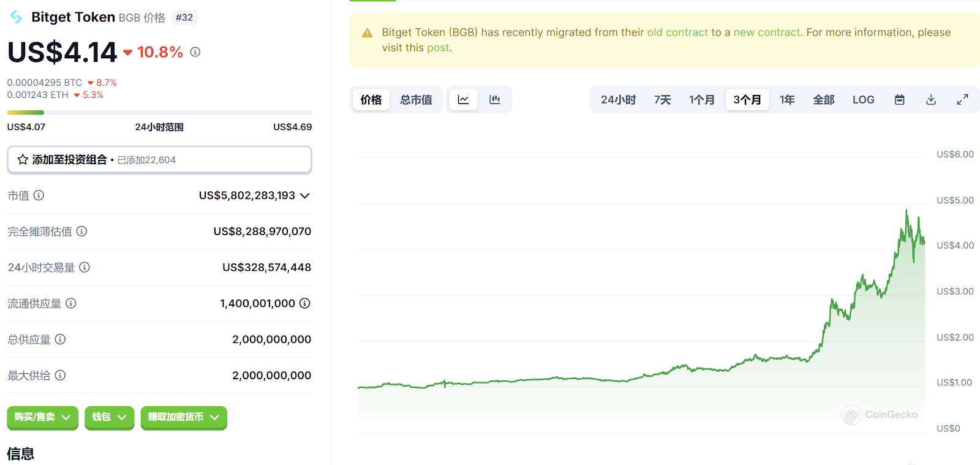Open info icon next to 总供应量
This screenshot has width=980, height=465.
coord(60,339)
